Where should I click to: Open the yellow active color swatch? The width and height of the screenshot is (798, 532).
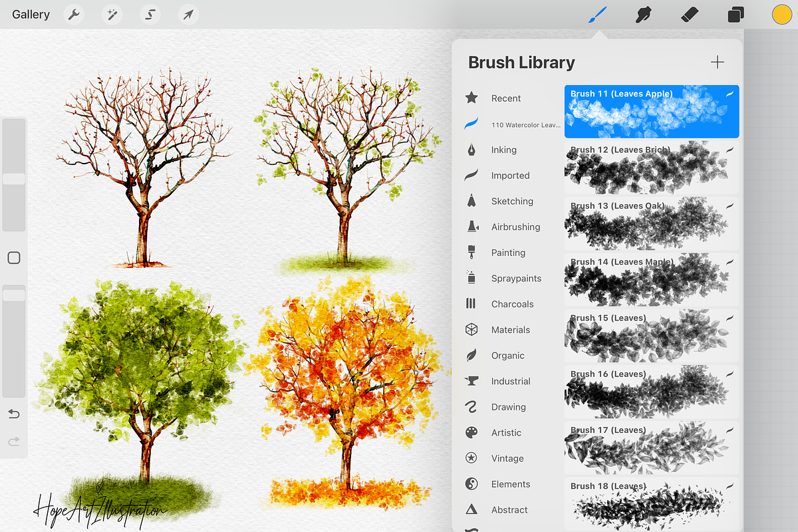tap(781, 15)
